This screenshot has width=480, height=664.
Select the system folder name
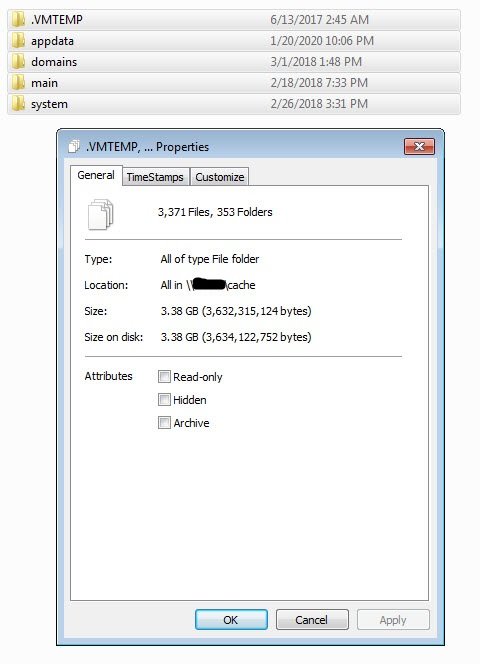49,104
